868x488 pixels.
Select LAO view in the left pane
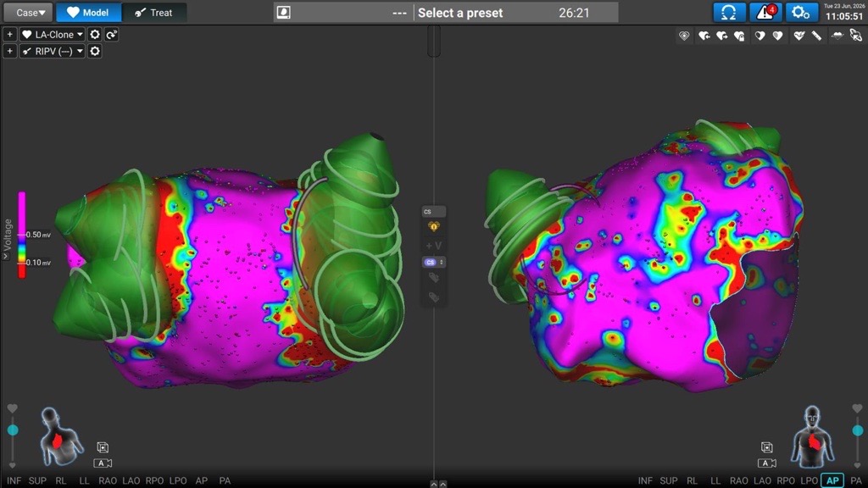(x=131, y=481)
